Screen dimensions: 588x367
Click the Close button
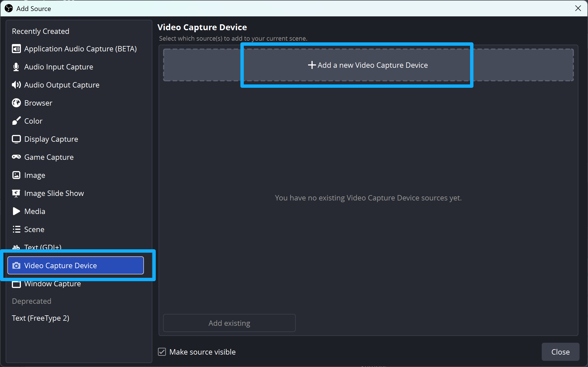pos(560,352)
